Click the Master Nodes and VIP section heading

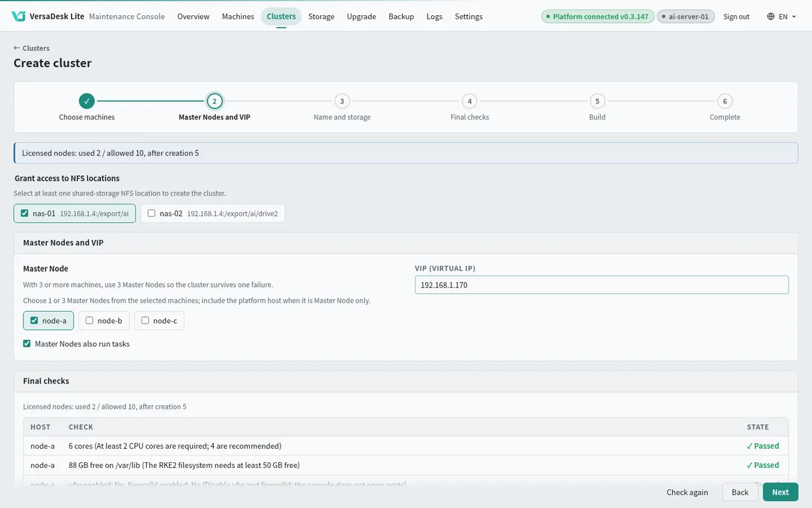(x=63, y=243)
